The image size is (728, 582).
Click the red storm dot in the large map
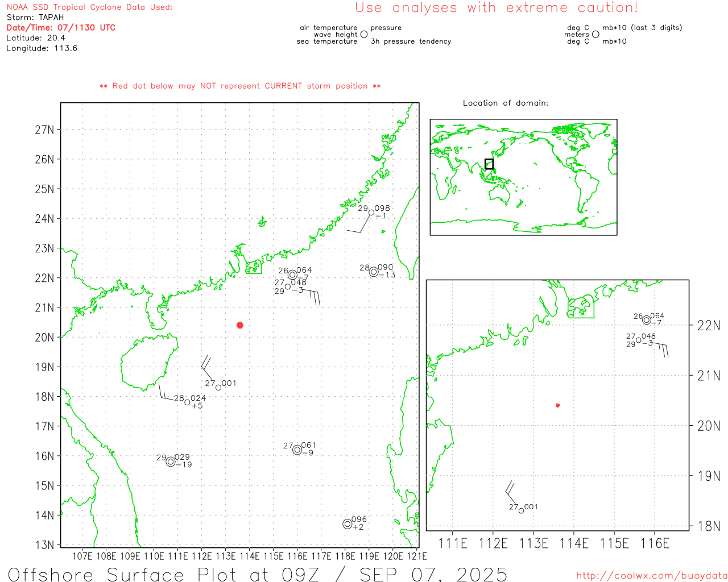[x=240, y=325]
